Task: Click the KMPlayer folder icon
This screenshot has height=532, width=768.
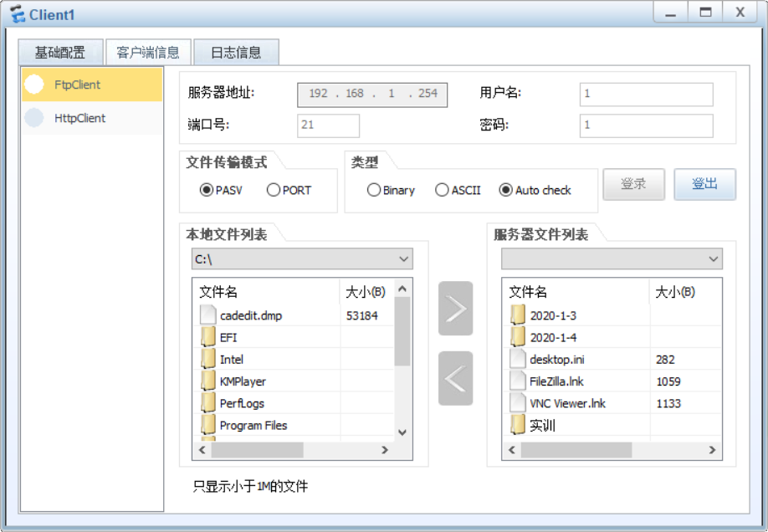Action: coord(207,381)
